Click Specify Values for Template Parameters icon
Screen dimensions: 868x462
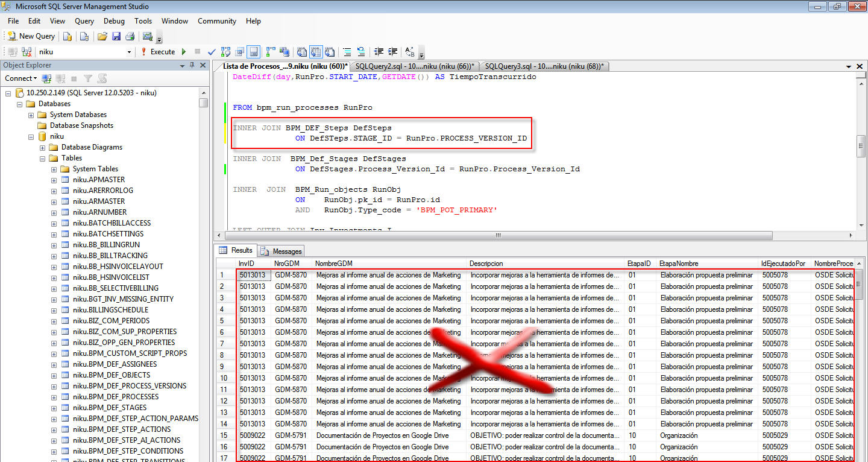tap(409, 52)
